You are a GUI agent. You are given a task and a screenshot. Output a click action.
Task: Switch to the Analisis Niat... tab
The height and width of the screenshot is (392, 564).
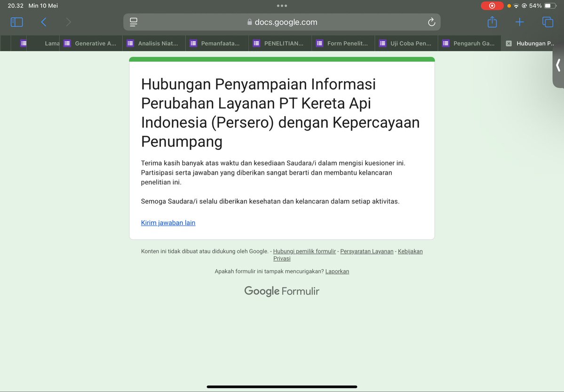(154, 43)
